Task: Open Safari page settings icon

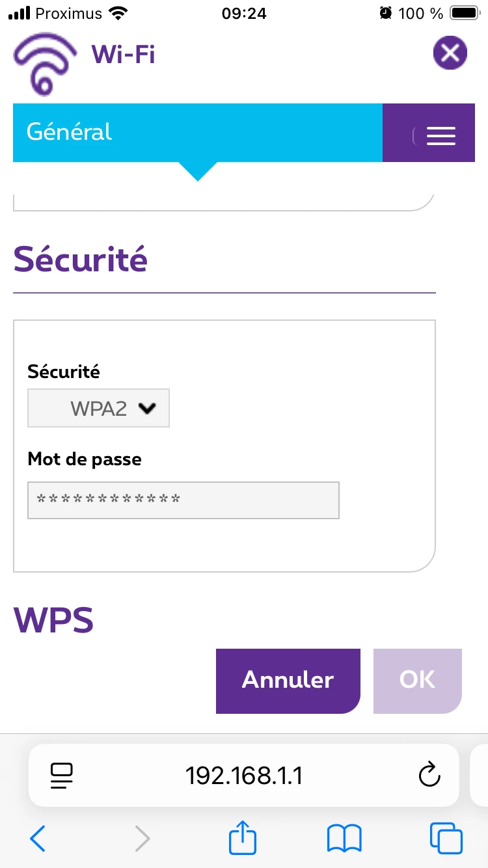Action: [x=62, y=775]
